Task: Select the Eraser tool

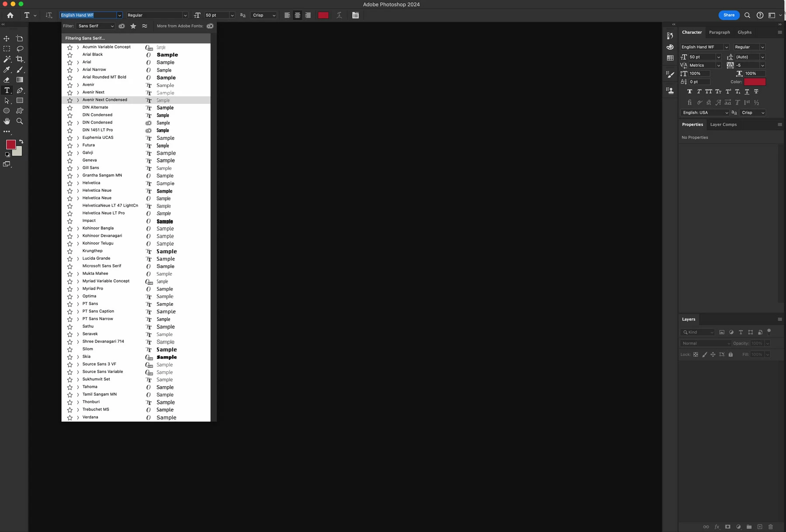Action: pos(7,80)
